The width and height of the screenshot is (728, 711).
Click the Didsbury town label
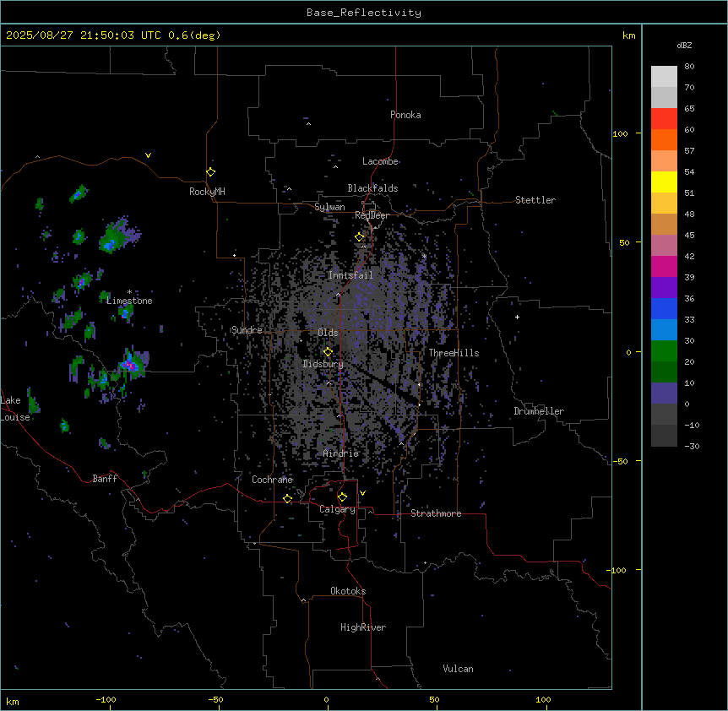[323, 364]
